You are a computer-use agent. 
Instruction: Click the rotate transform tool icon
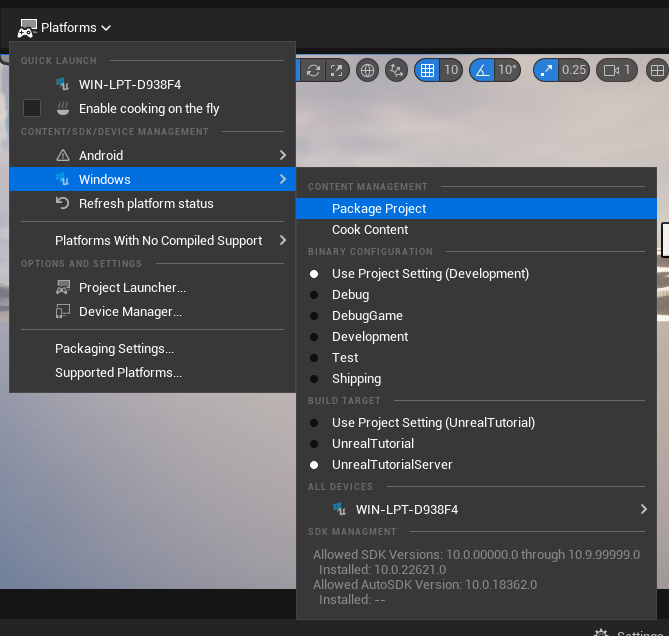pos(314,70)
